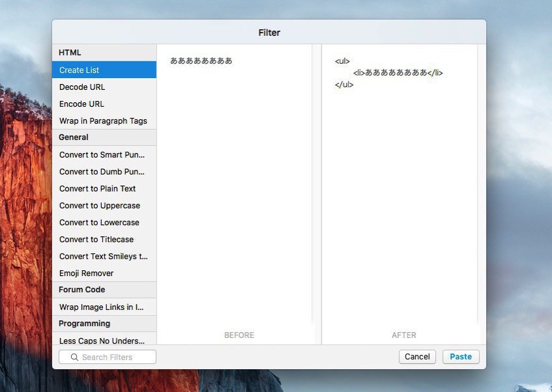
Task: Click the Japanese text in BEFORE pane
Action: pos(201,61)
